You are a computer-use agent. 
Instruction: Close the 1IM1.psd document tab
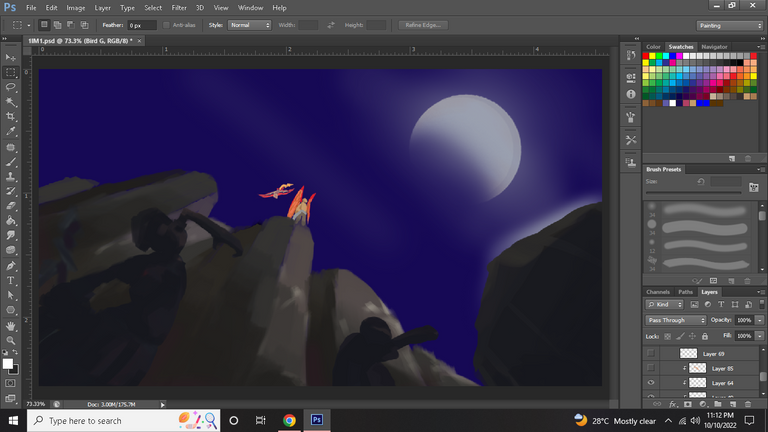pos(139,41)
